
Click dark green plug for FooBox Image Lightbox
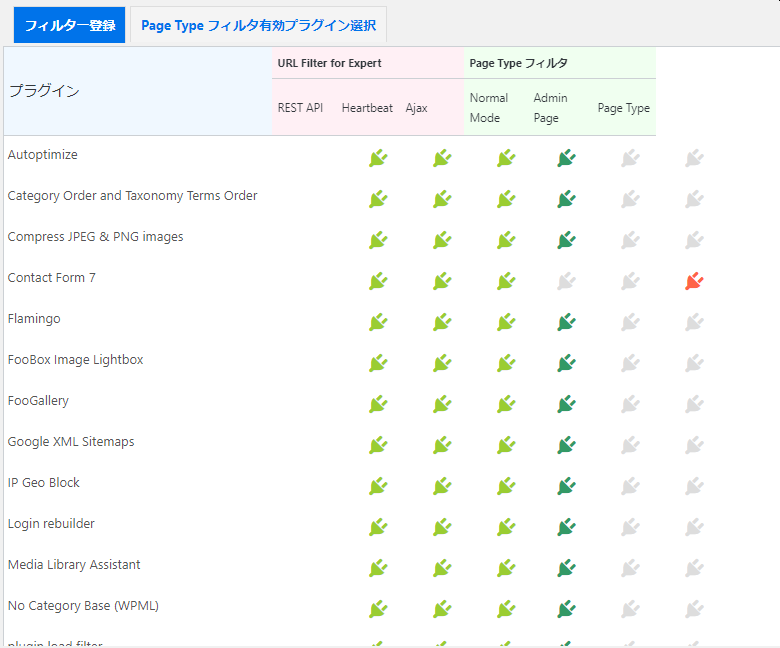point(567,363)
